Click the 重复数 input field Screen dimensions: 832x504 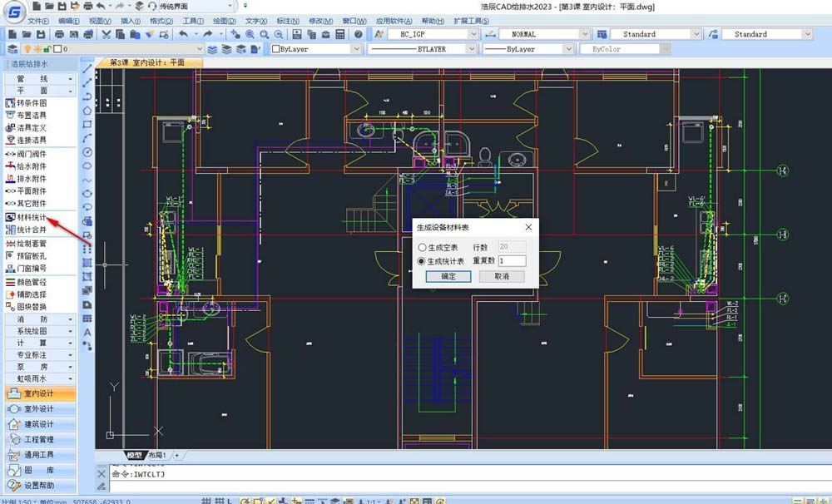(x=512, y=261)
